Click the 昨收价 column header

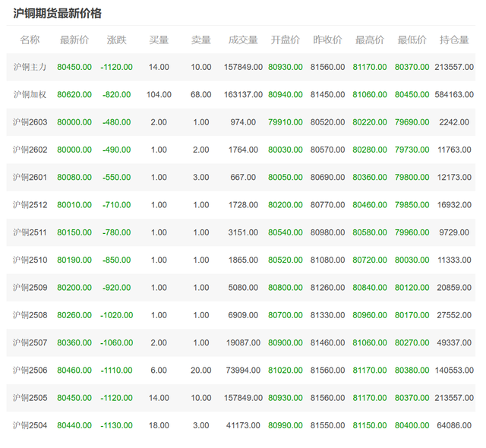click(x=327, y=40)
